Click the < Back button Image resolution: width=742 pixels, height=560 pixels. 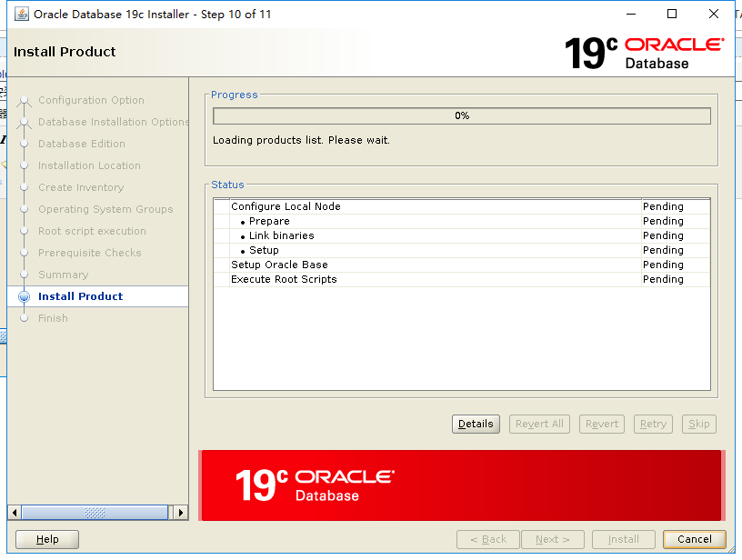point(488,539)
